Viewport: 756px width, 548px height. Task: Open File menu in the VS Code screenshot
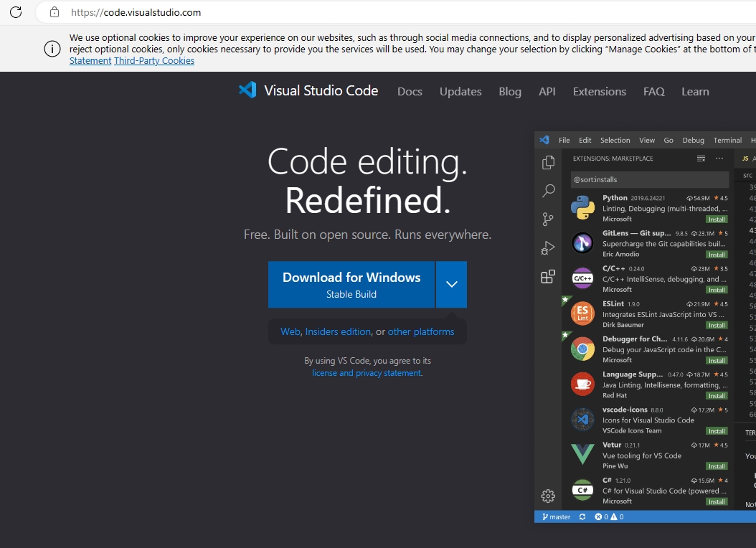564,141
